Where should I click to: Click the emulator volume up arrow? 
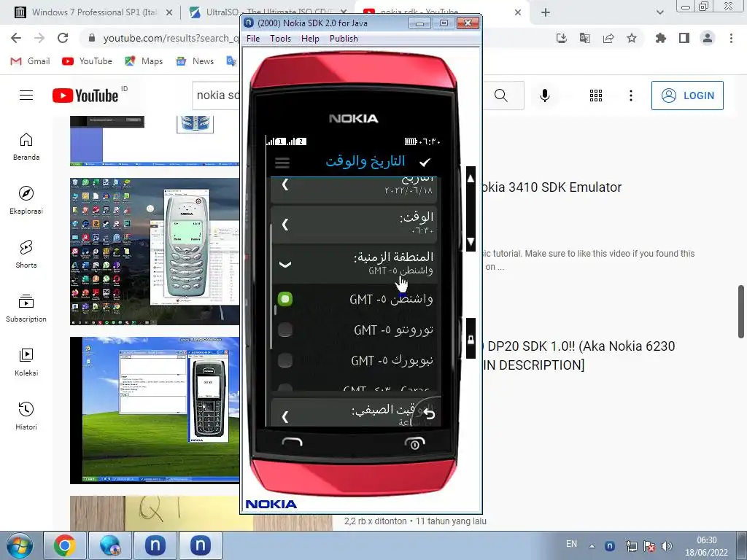[471, 179]
